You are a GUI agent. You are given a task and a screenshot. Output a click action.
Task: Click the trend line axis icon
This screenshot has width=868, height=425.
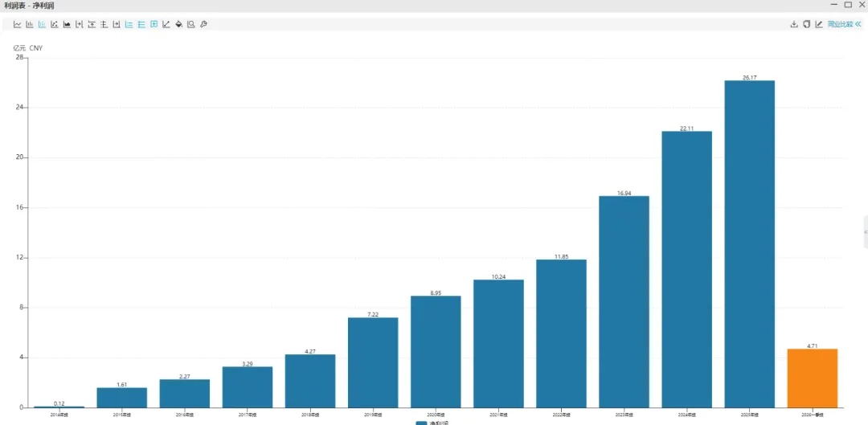(166, 24)
